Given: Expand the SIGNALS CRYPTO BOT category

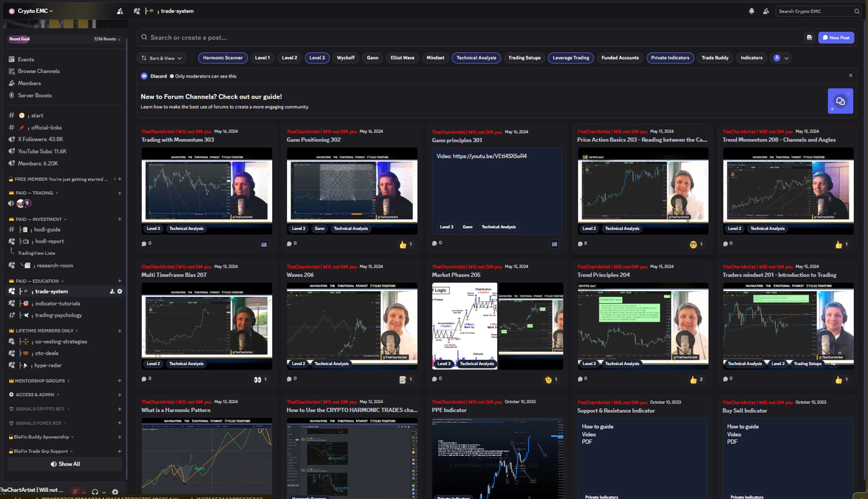Looking at the screenshot, I should (x=39, y=409).
